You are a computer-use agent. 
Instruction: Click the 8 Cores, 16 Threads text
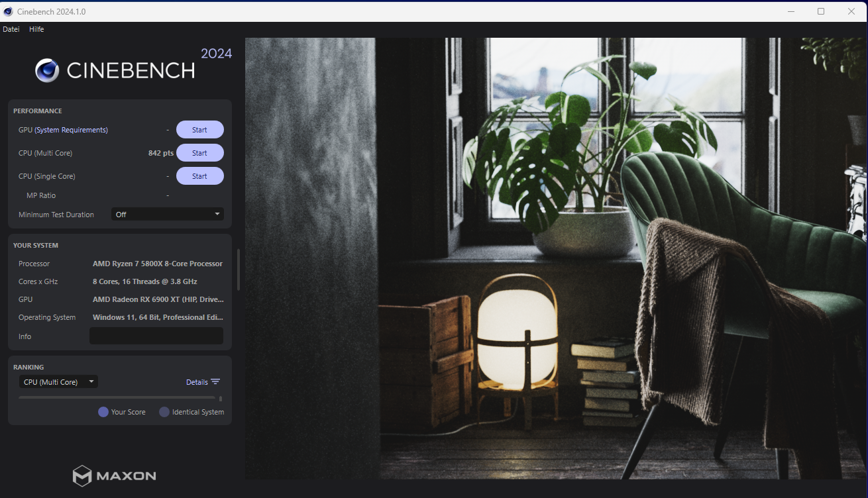click(145, 281)
